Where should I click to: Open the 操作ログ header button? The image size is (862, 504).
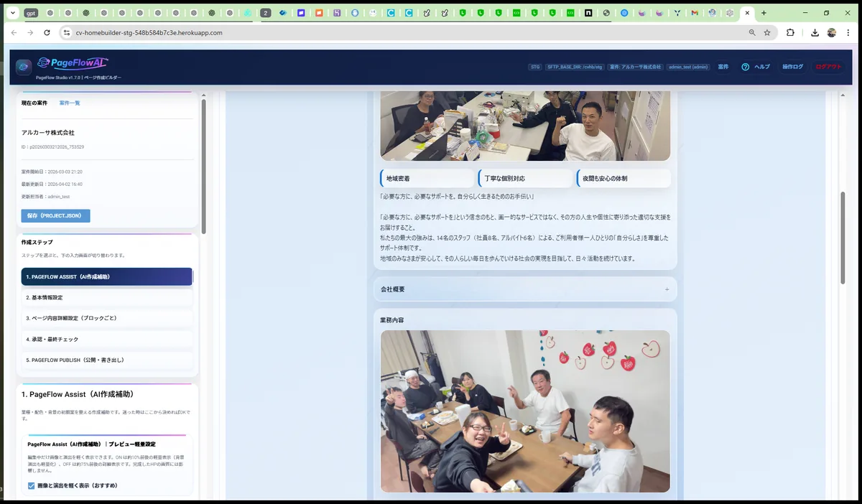coord(793,67)
